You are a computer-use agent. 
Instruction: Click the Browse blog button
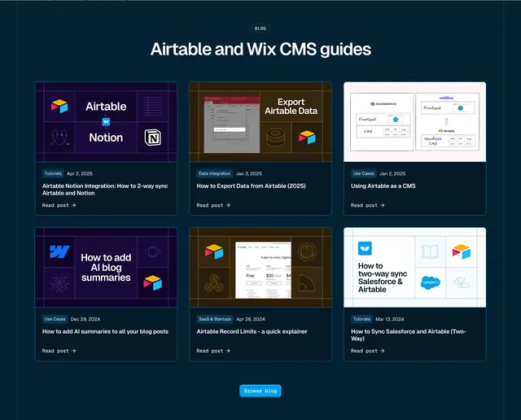point(260,391)
